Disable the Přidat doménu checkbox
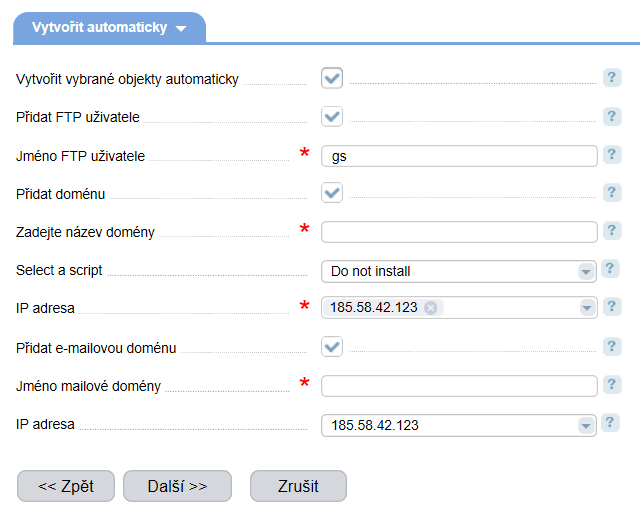 332,193
